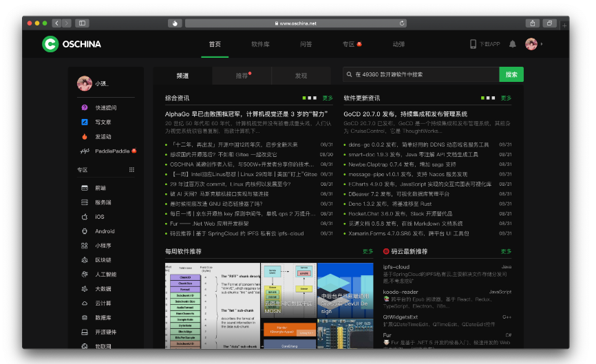Focus the open-source software search field
596x364 pixels.
421,74
